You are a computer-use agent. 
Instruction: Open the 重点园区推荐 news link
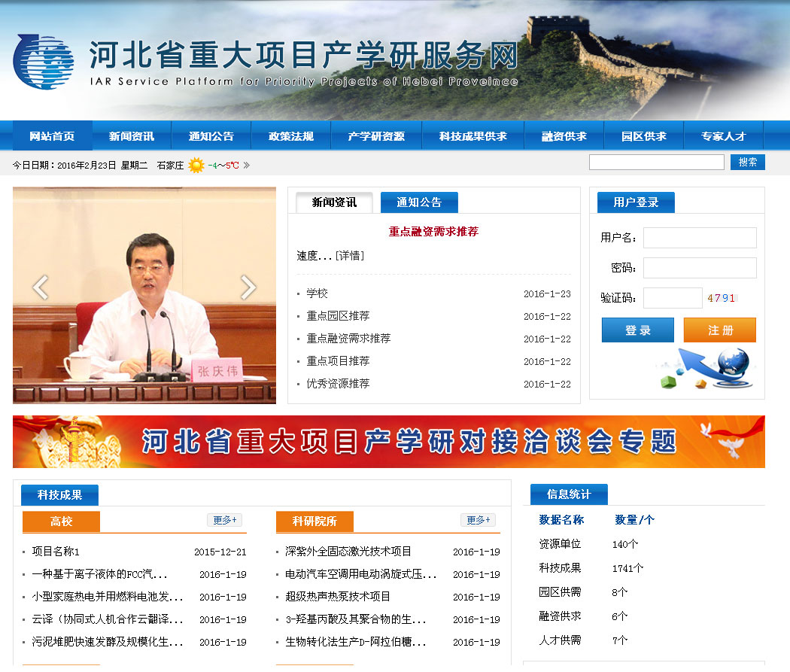pyautogui.click(x=338, y=316)
